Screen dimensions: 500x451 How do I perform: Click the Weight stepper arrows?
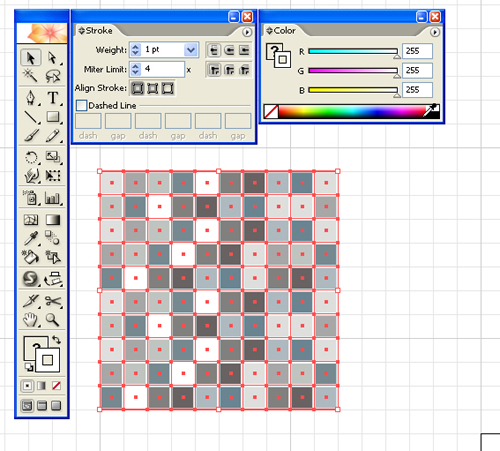(x=135, y=50)
